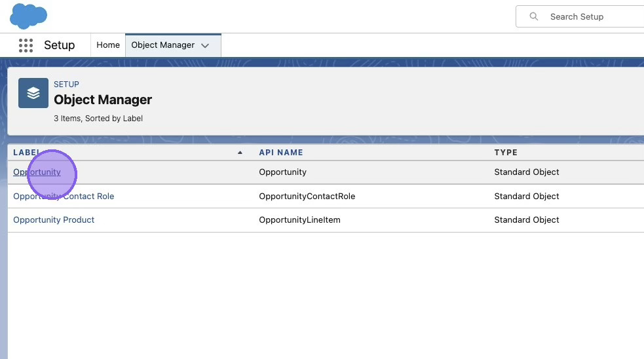This screenshot has width=644, height=359.
Task: Select the Opportunity API name cell
Action: [283, 172]
